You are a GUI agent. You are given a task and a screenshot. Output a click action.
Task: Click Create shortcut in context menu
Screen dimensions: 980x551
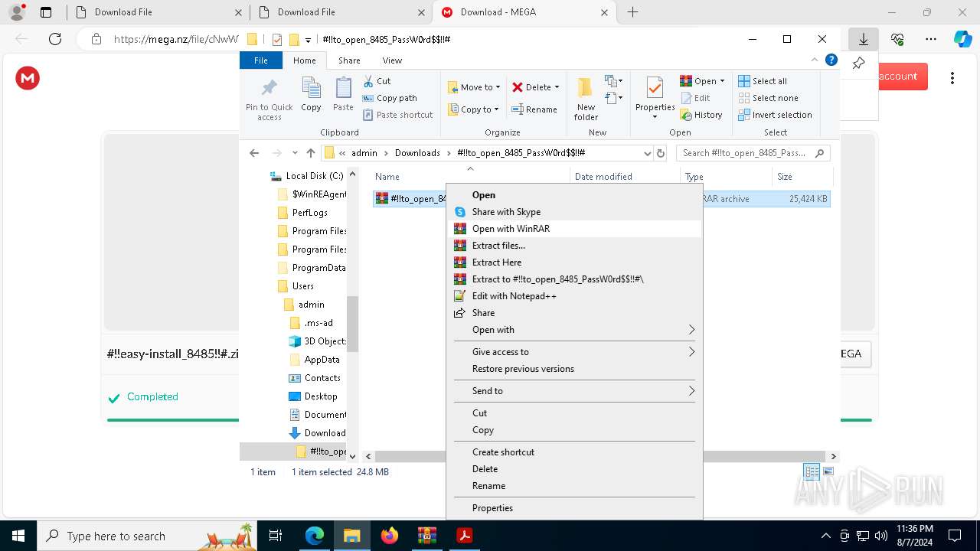(574, 452)
